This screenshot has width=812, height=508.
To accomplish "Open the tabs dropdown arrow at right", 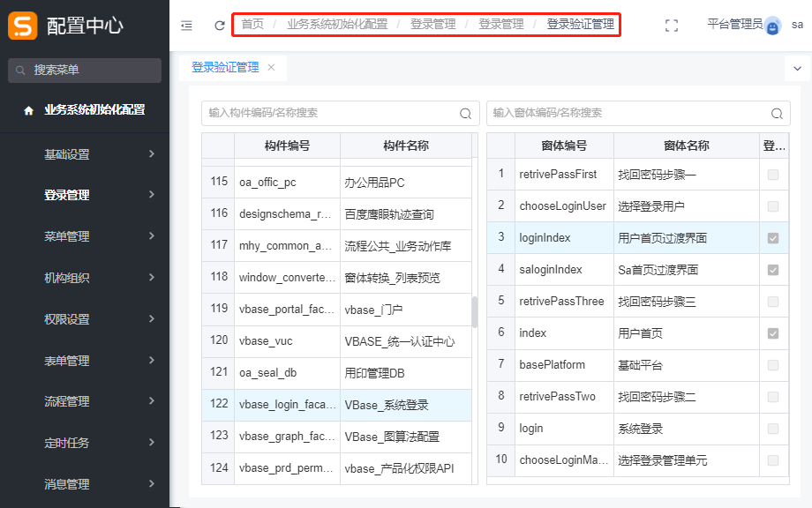I will [x=797, y=68].
